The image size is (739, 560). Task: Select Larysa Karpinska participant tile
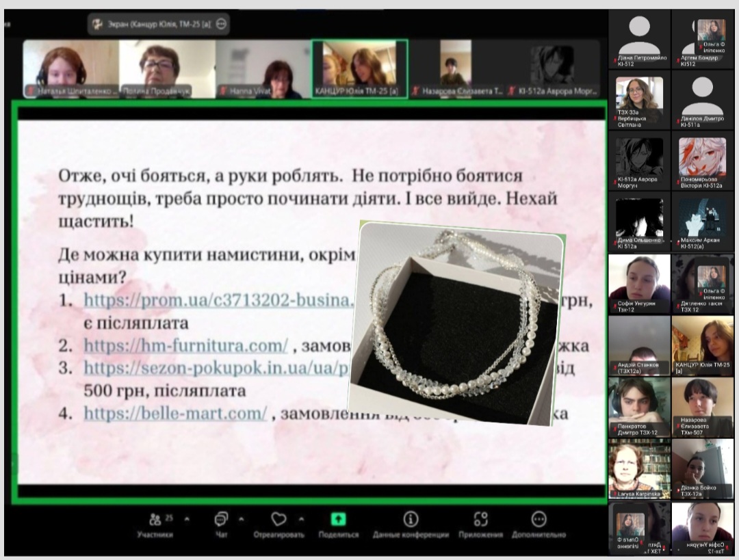point(640,468)
